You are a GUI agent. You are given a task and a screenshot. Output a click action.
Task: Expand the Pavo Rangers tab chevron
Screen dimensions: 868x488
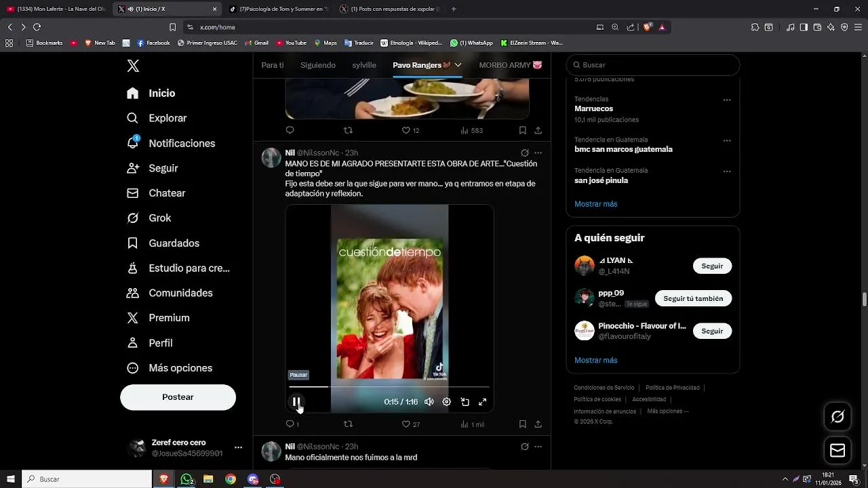pyautogui.click(x=458, y=65)
